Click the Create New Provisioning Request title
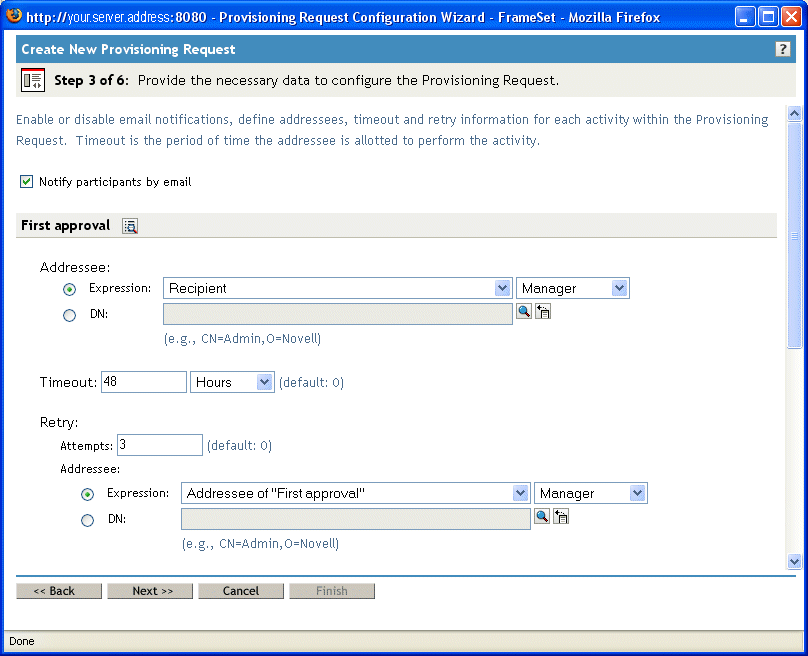This screenshot has width=808, height=656. [x=128, y=49]
